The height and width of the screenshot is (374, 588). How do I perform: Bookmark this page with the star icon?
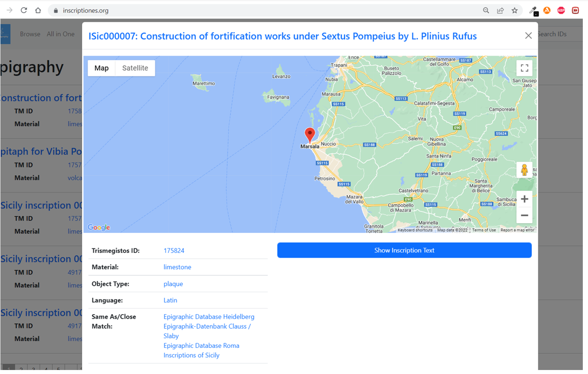click(515, 10)
